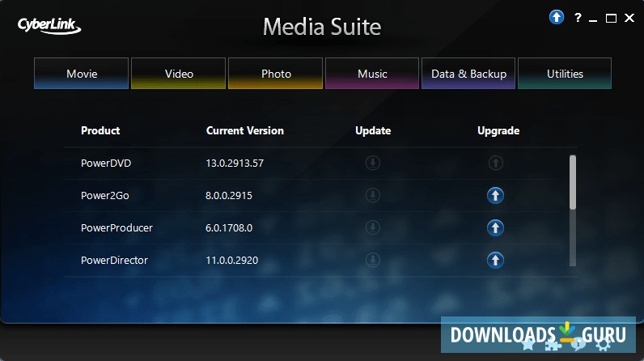644x361 pixels.
Task: Open help with the question mark icon
Action: [x=578, y=17]
